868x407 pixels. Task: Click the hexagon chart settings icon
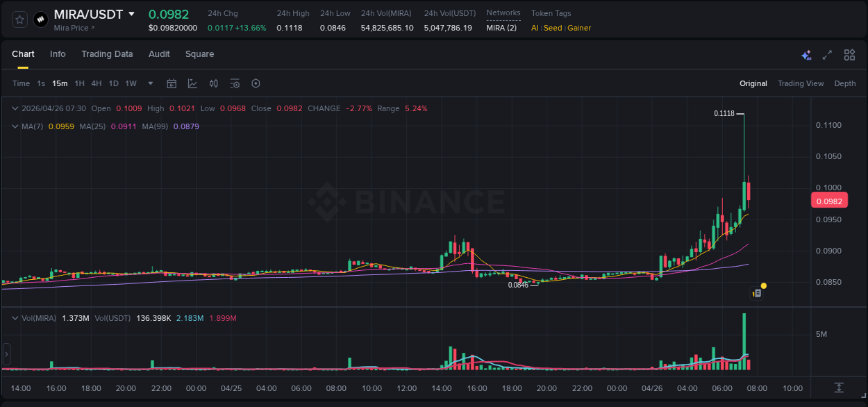coord(256,83)
